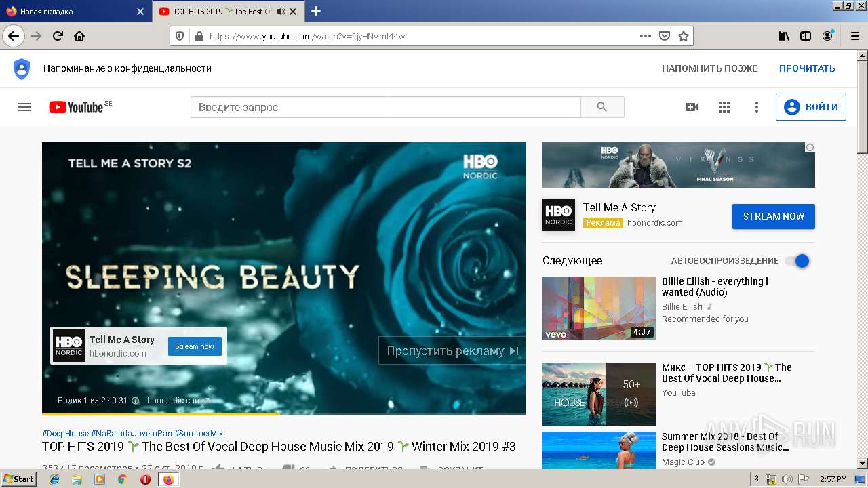This screenshot has height=488, width=868.
Task: Open the Windows Start menu
Action: tap(18, 479)
